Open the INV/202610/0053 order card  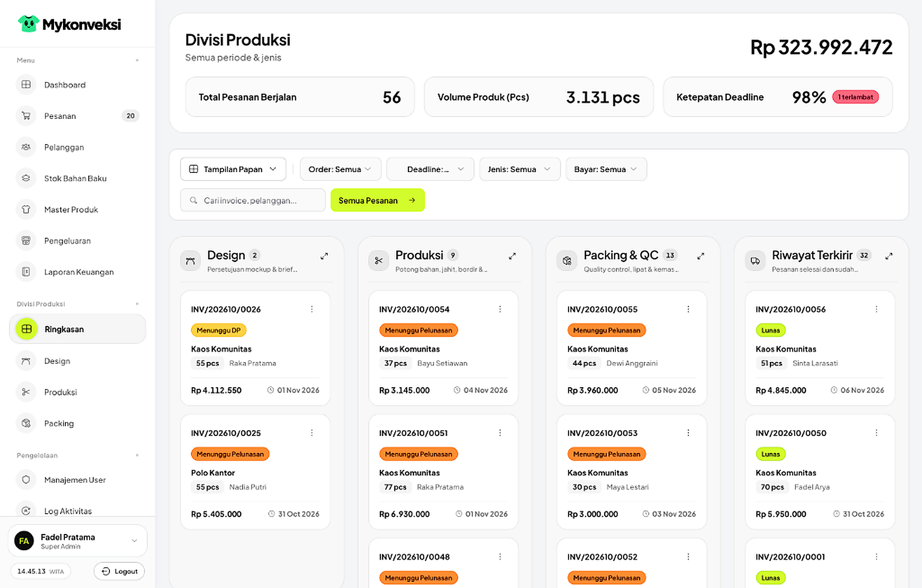(632, 472)
